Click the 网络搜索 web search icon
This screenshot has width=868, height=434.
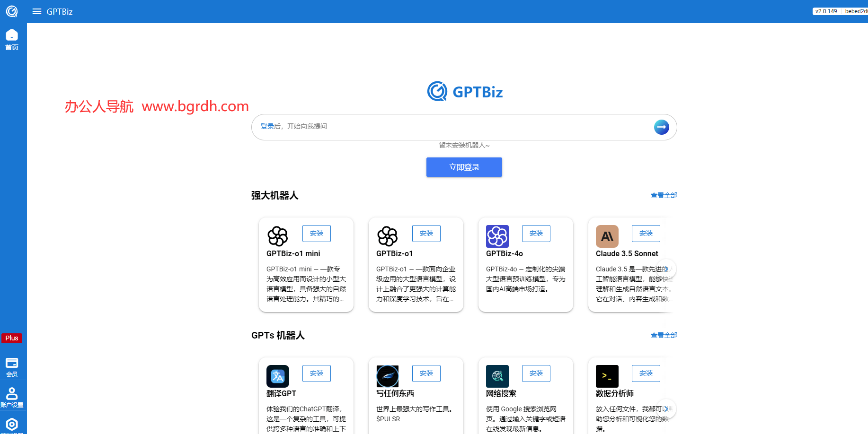pos(497,376)
